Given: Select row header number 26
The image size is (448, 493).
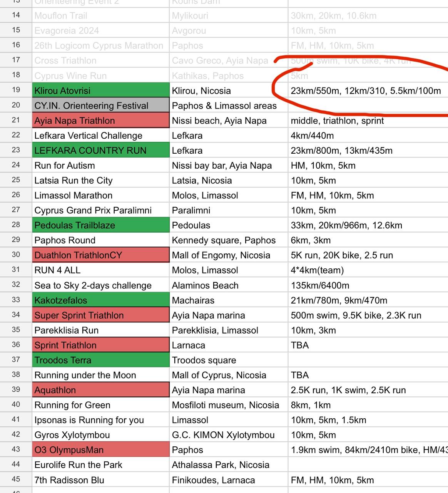Looking at the screenshot, I should click(x=16, y=195).
